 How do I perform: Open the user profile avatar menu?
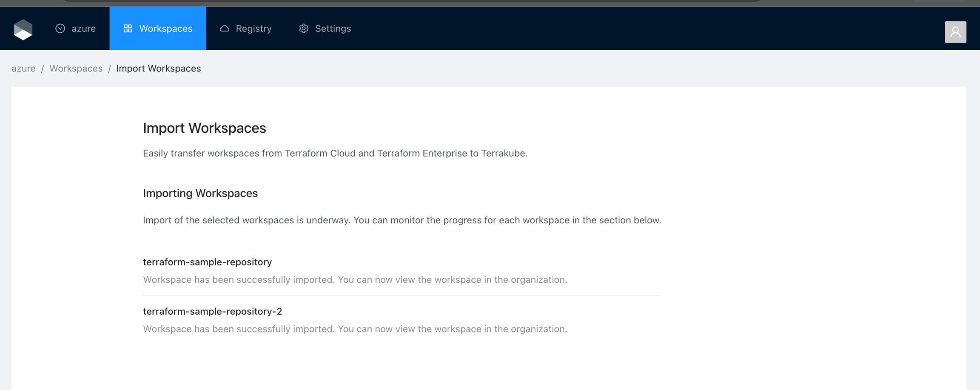click(x=955, y=32)
